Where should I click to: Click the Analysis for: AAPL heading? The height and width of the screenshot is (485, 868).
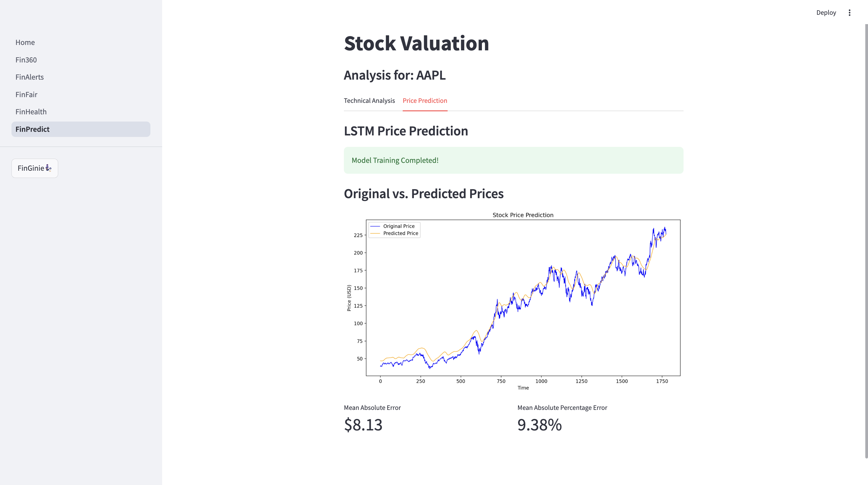tap(394, 75)
